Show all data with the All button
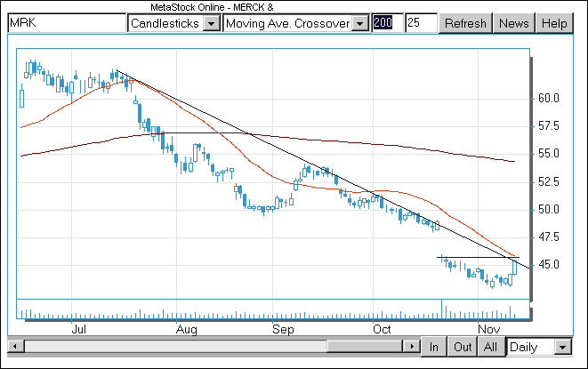The image size is (588, 369). (490, 347)
